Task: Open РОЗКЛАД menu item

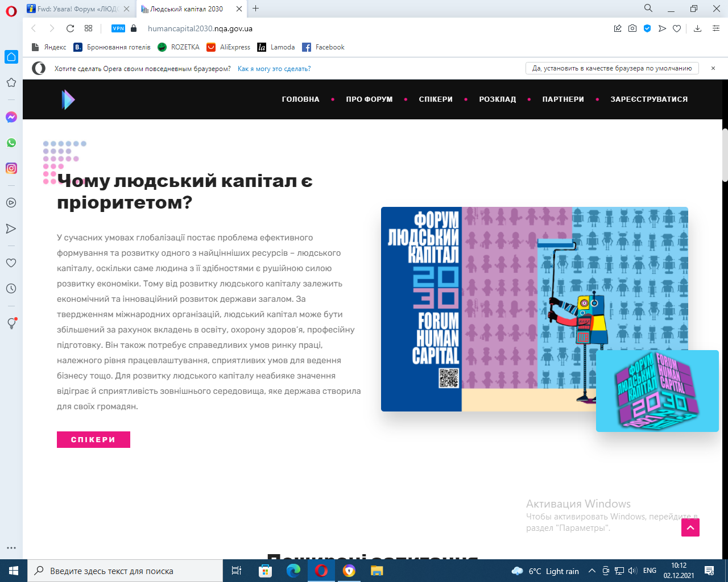Action: click(x=498, y=99)
